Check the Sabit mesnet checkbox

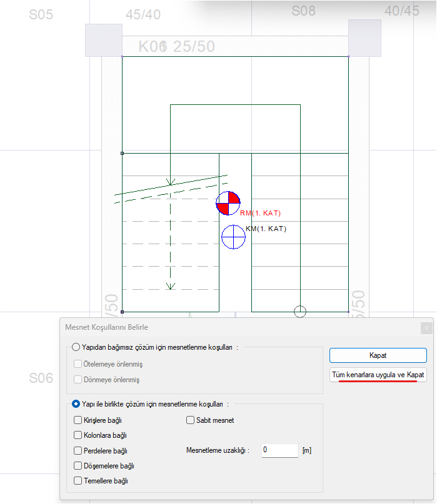[191, 420]
